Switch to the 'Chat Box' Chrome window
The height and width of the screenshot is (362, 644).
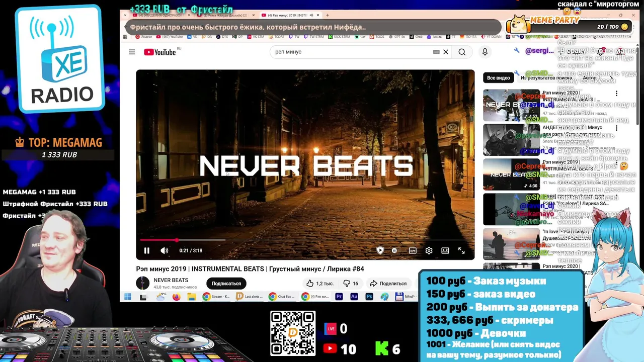pos(282,297)
